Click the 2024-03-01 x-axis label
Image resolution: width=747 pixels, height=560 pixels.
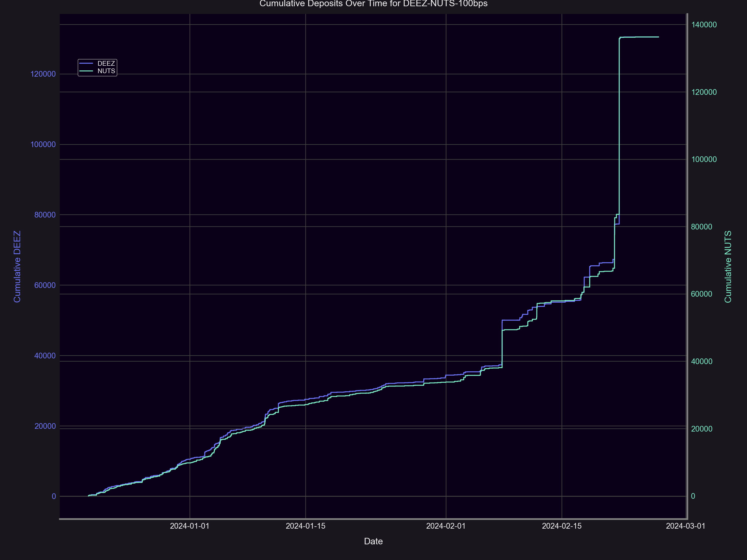(685, 526)
